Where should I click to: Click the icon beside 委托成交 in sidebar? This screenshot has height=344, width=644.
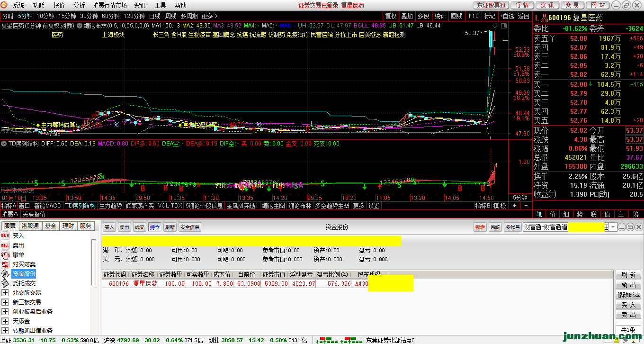point(6,283)
